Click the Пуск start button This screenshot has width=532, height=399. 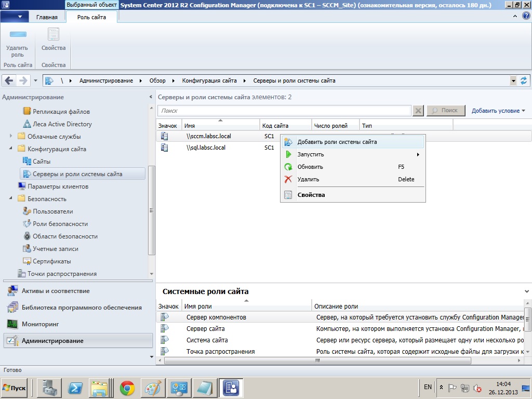click(x=14, y=388)
